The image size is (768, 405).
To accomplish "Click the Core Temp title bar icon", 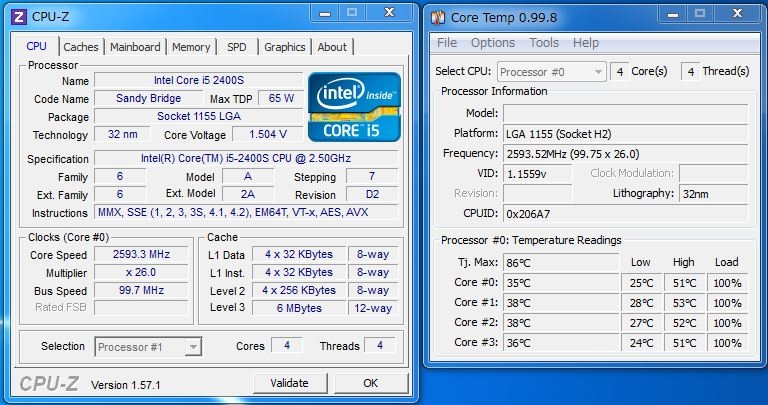I will [x=438, y=18].
